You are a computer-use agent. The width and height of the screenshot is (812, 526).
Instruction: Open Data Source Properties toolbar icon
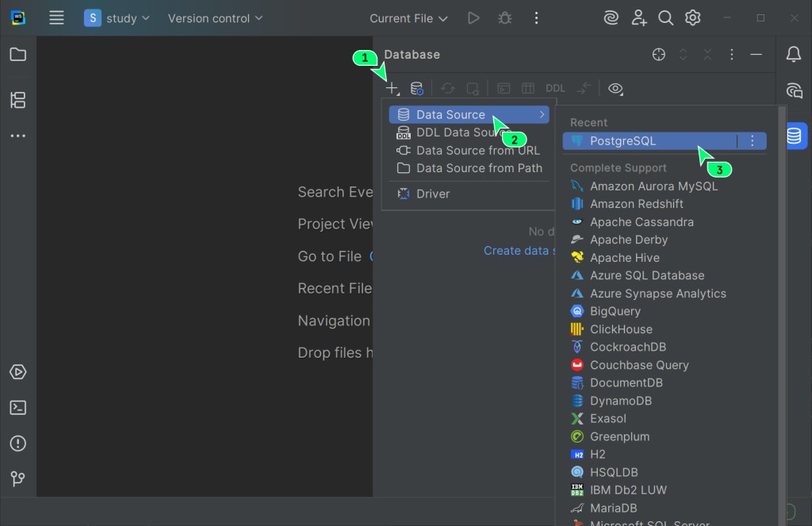pyautogui.click(x=416, y=89)
